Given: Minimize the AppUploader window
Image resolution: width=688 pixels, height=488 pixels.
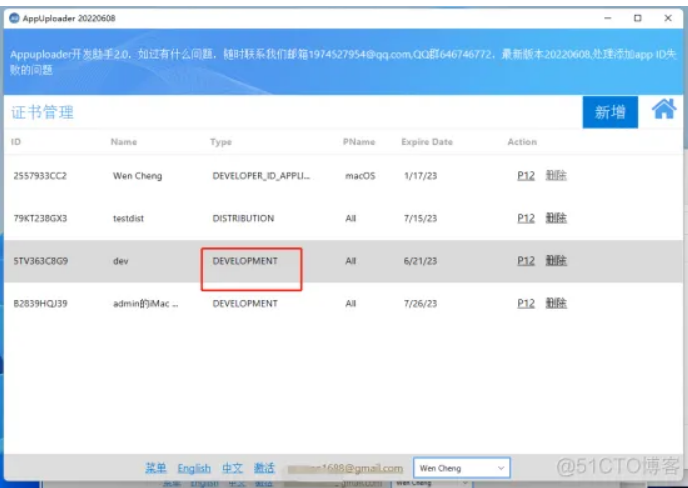Looking at the screenshot, I should [608, 18].
